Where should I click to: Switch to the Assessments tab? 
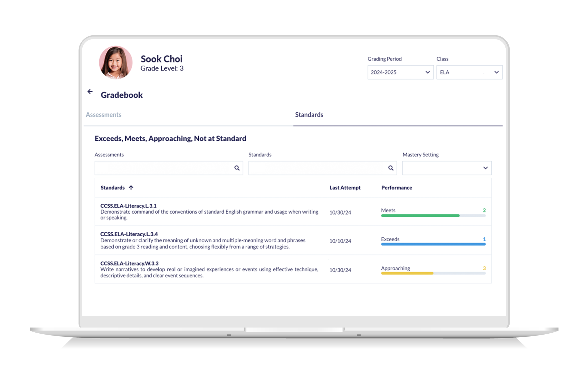pos(104,115)
